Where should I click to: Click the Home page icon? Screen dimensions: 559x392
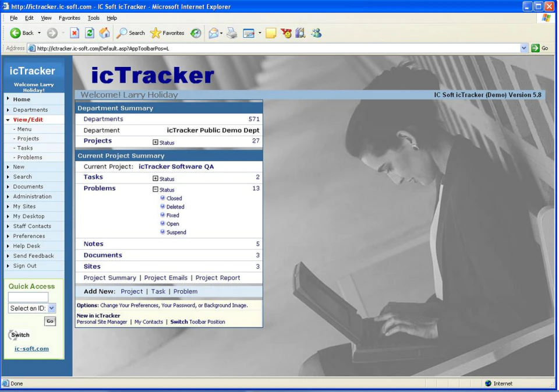tap(104, 33)
